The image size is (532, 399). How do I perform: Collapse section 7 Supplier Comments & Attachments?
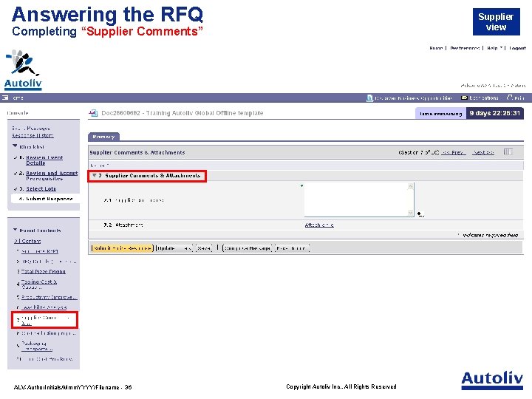pyautogui.click(x=95, y=175)
